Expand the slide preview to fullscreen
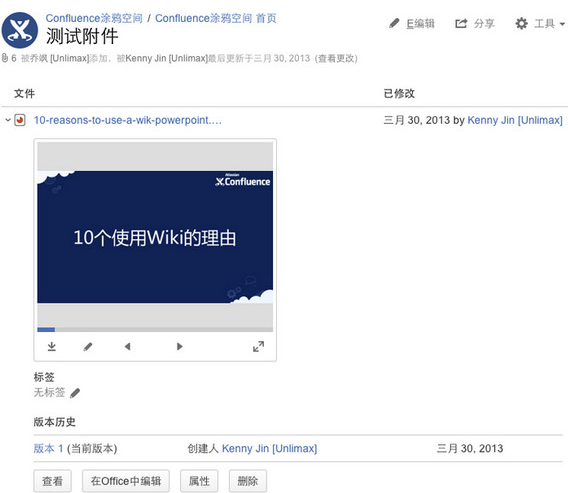The height and width of the screenshot is (493, 568). 258,347
